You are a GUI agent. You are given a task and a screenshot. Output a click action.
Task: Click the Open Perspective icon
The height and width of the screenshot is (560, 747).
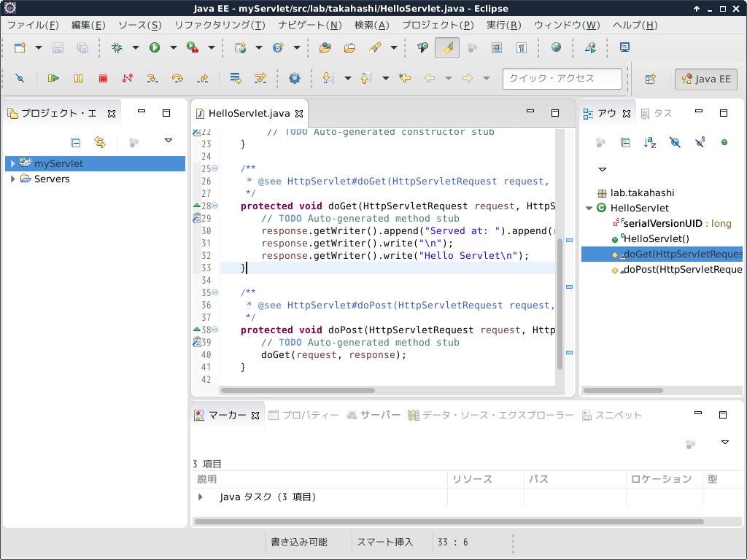click(651, 79)
